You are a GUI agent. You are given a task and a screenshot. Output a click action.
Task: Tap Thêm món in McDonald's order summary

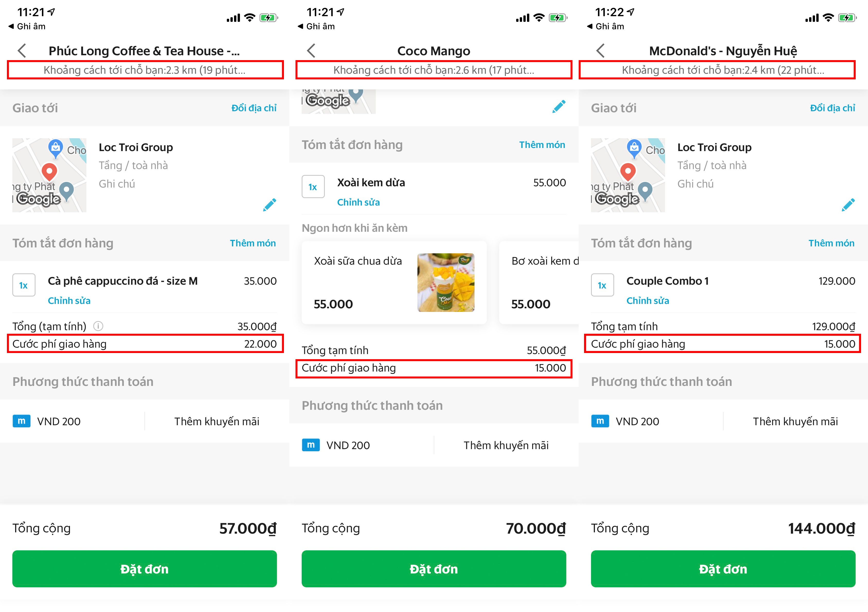831,243
